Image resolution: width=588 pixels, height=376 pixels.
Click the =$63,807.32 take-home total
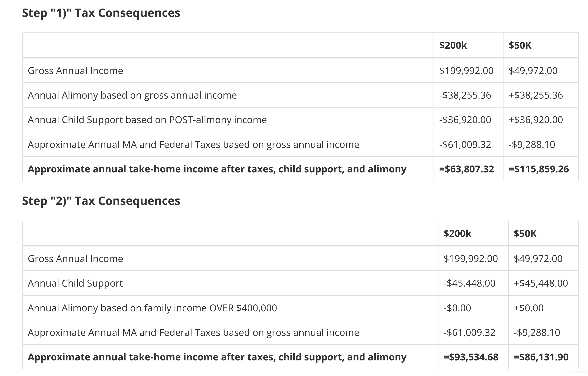pos(466,169)
